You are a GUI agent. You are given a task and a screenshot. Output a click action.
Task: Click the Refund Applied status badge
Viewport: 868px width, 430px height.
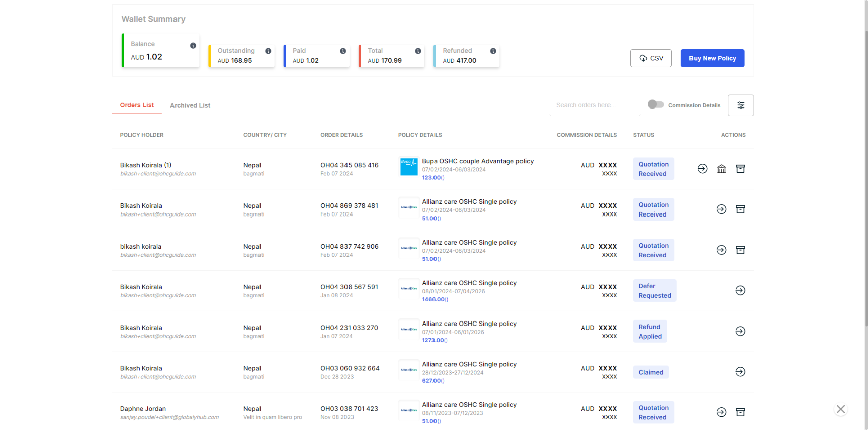[x=650, y=332]
